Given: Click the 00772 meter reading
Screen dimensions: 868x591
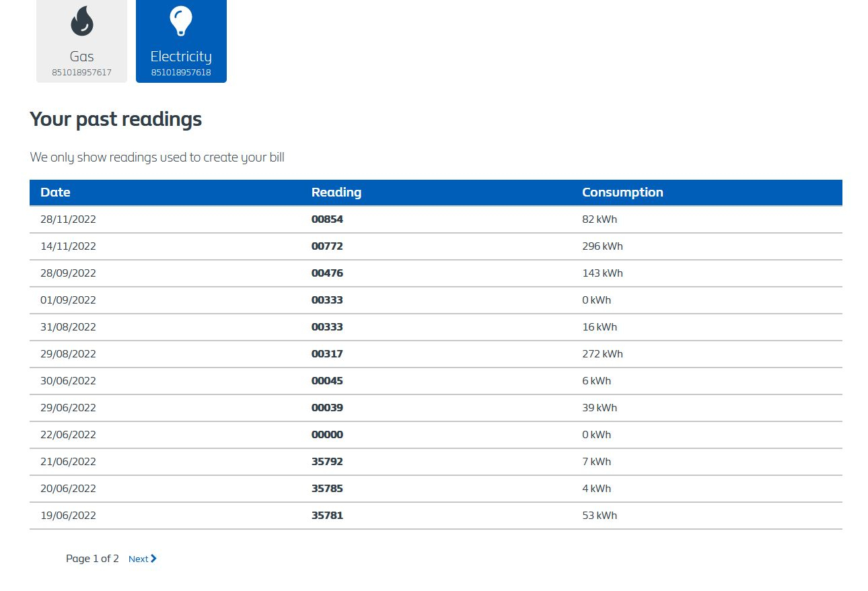Looking at the screenshot, I should [327, 246].
